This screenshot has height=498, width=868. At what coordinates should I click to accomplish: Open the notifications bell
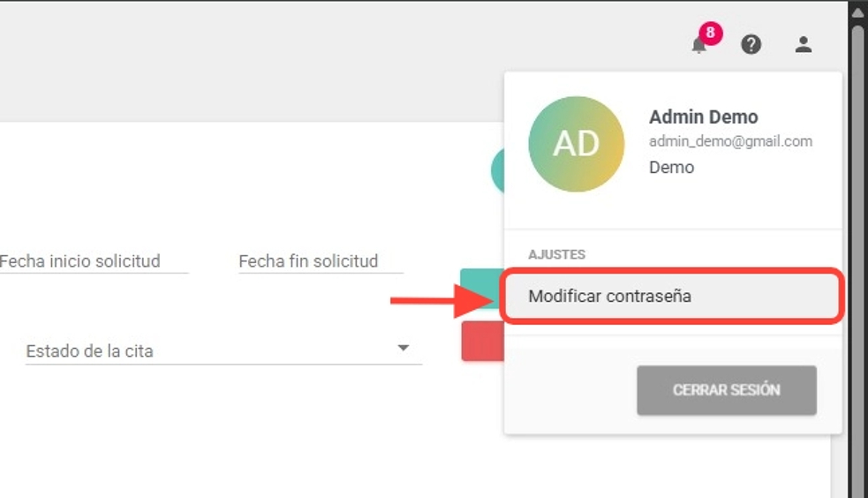[x=698, y=46]
